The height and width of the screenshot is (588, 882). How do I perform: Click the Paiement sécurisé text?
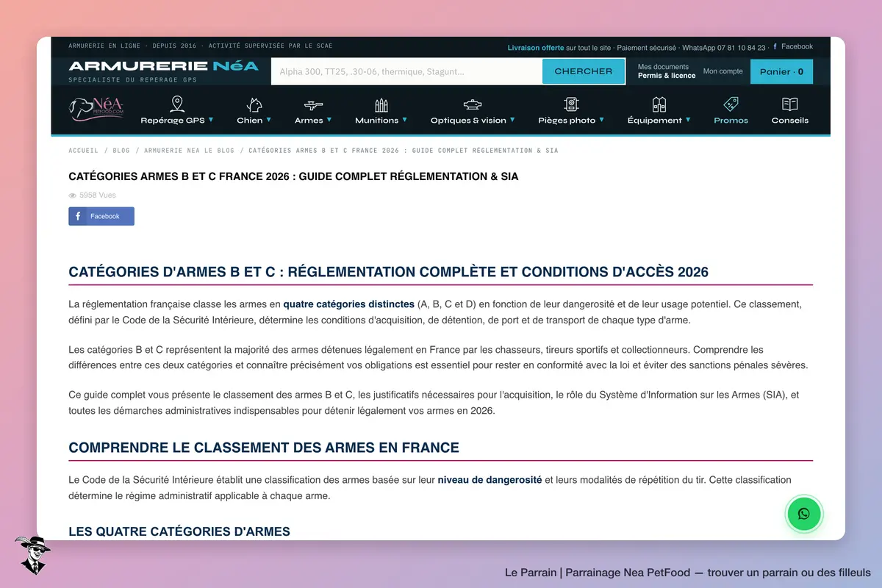tap(646, 47)
